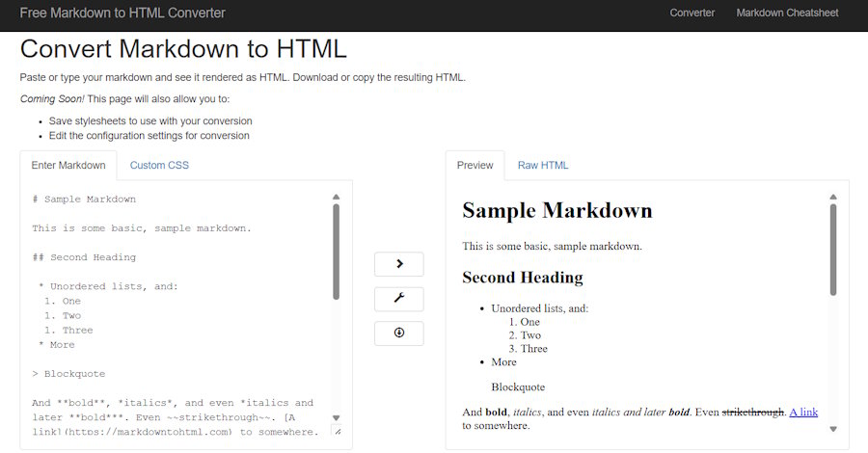The height and width of the screenshot is (453, 868).
Task: Click struck-through 'strikethrough' word in preview
Action: point(753,413)
